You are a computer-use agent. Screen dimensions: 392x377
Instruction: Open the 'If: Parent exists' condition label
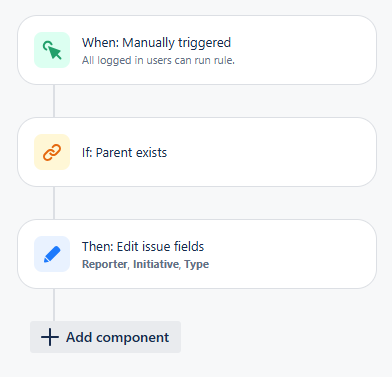(124, 152)
